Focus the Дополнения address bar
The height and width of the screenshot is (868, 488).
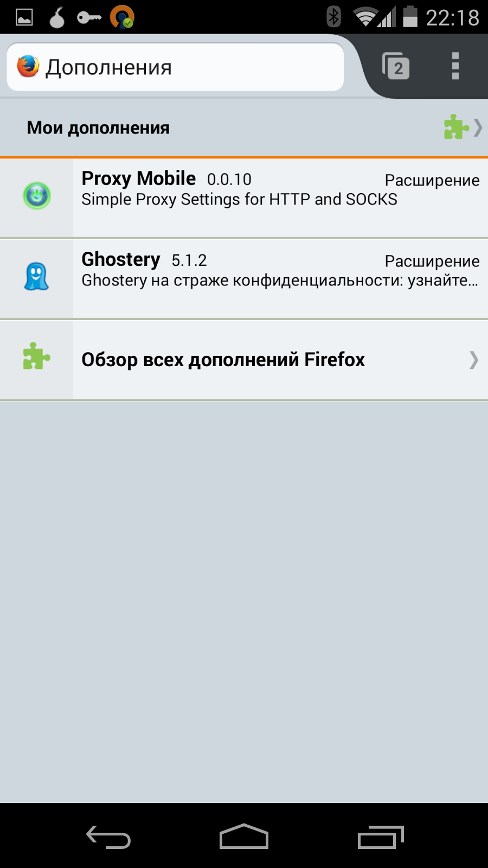(x=176, y=67)
